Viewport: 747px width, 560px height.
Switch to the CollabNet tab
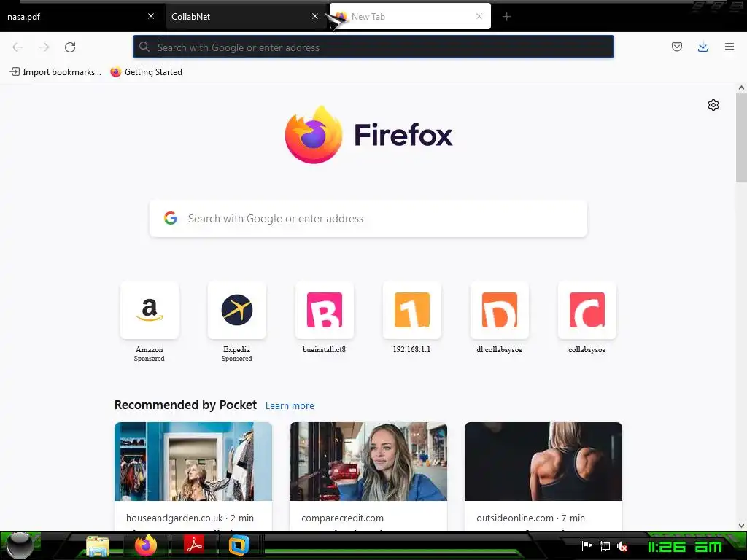tap(245, 17)
